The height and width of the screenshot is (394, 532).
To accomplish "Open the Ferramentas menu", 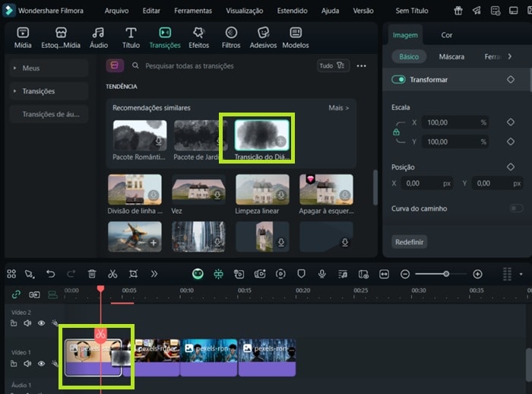I will 193,11.
